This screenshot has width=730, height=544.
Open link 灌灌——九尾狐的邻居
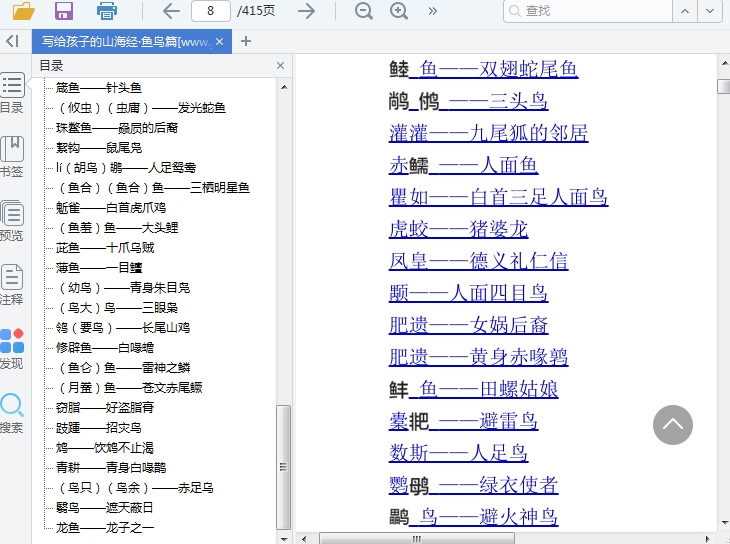point(488,133)
